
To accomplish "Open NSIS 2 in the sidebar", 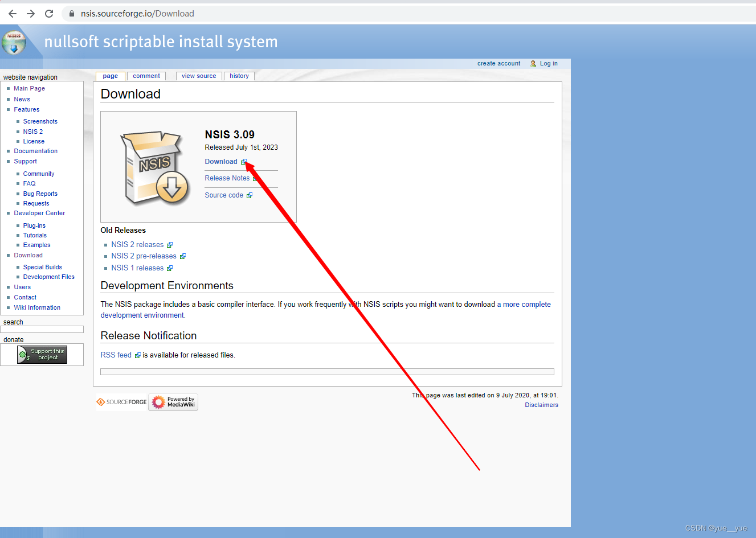I will pos(33,132).
